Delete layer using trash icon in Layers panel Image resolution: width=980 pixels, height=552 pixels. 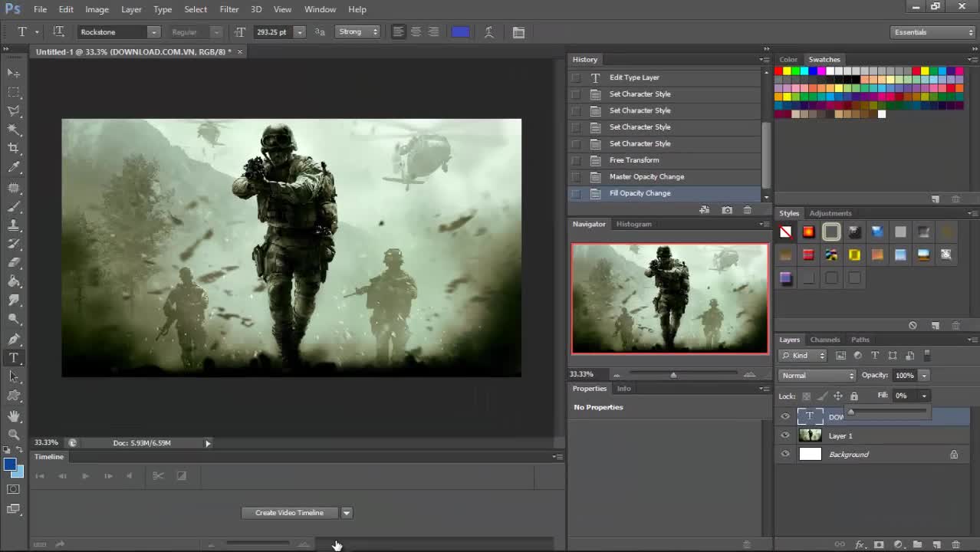pos(956,544)
